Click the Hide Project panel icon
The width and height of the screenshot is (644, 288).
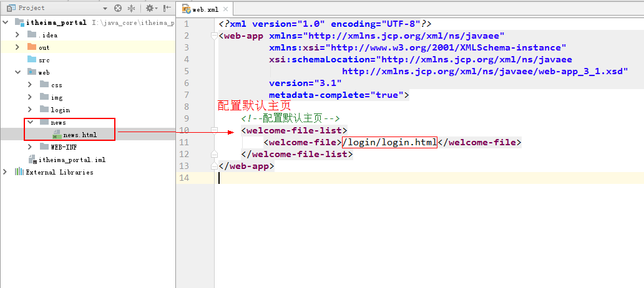[x=167, y=8]
